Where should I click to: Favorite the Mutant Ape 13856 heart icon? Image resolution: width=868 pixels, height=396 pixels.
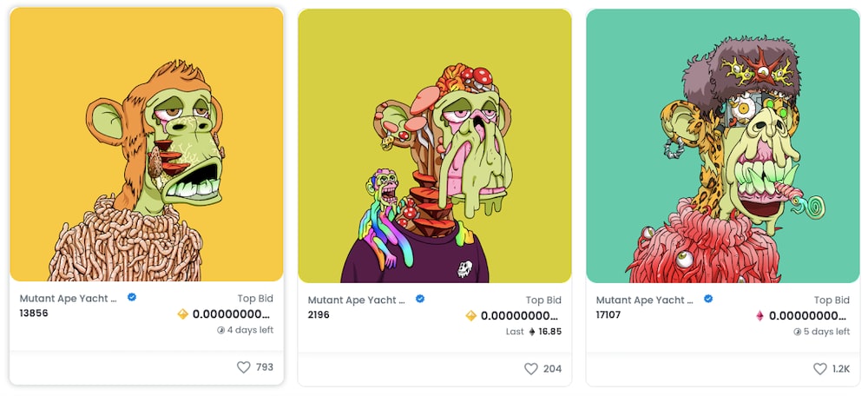244,367
